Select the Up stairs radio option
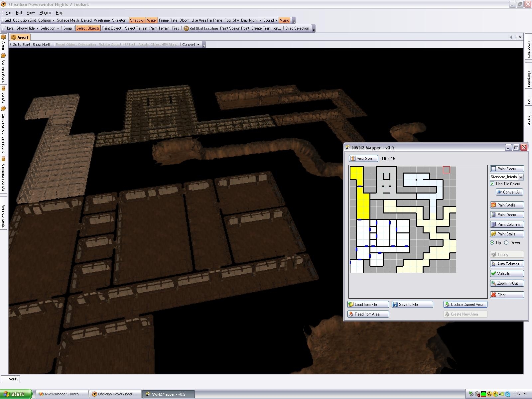532x399 pixels. pos(492,243)
